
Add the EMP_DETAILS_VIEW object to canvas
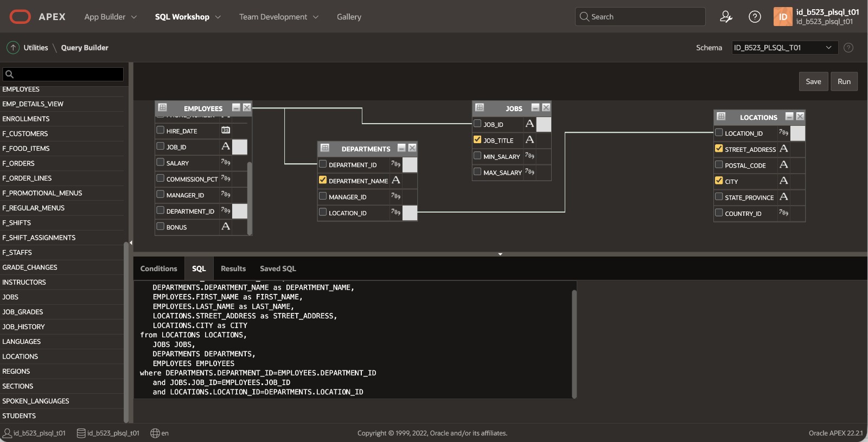point(33,104)
